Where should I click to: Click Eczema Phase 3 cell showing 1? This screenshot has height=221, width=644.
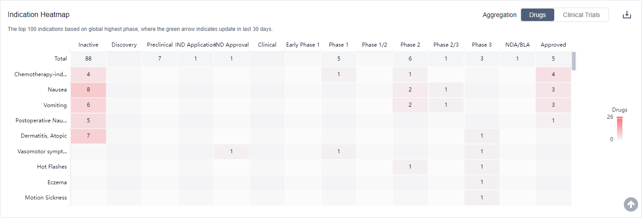click(x=482, y=182)
